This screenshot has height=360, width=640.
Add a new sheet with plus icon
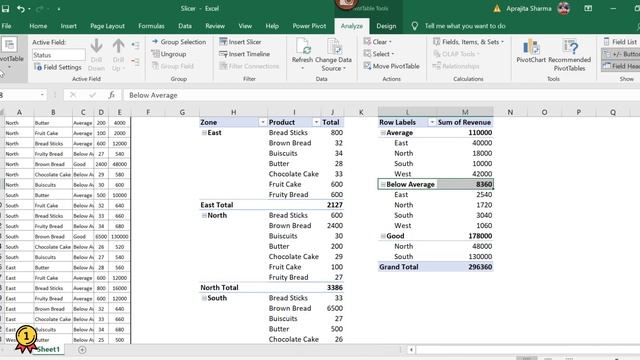82,350
